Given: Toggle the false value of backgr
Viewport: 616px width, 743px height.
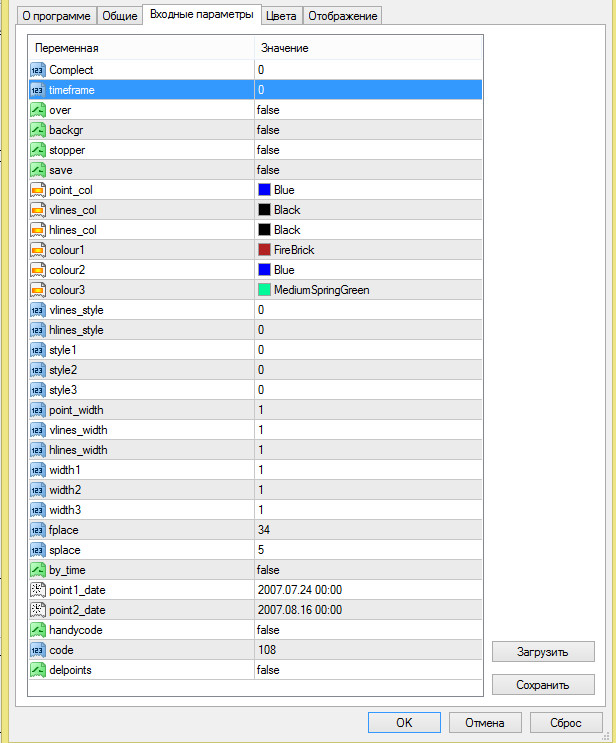Looking at the screenshot, I should coord(368,130).
